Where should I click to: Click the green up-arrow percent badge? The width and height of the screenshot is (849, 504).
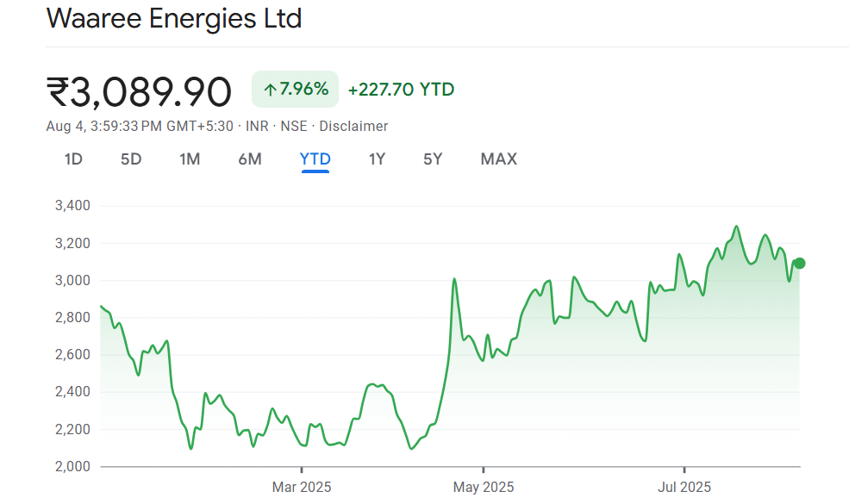296,89
